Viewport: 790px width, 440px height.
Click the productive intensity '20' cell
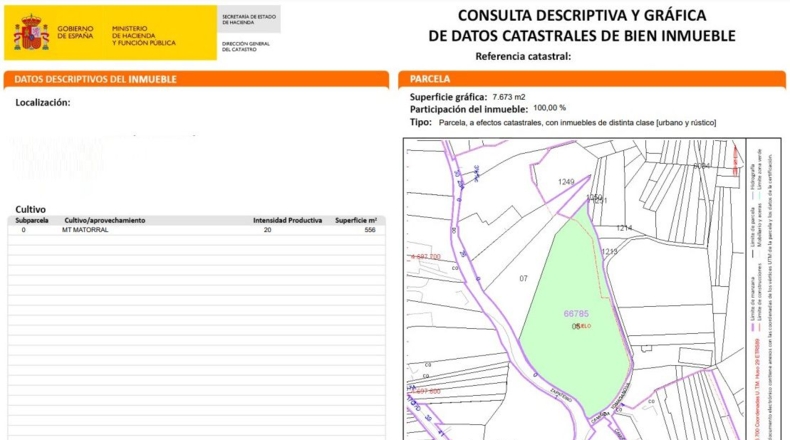268,230
